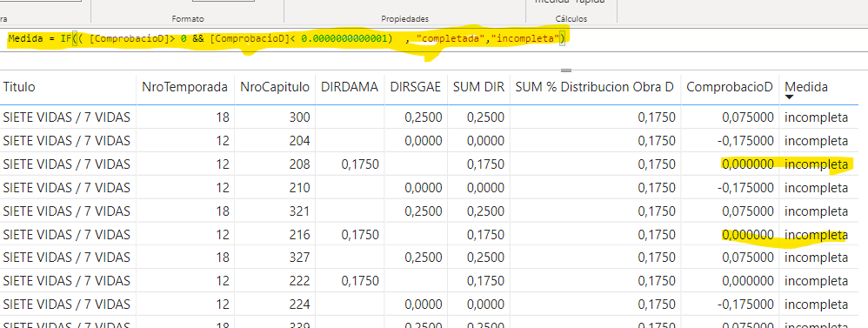Screen dimensions: 868x328
Task: Sort by the SUM DIR column header
Action: tap(478, 87)
